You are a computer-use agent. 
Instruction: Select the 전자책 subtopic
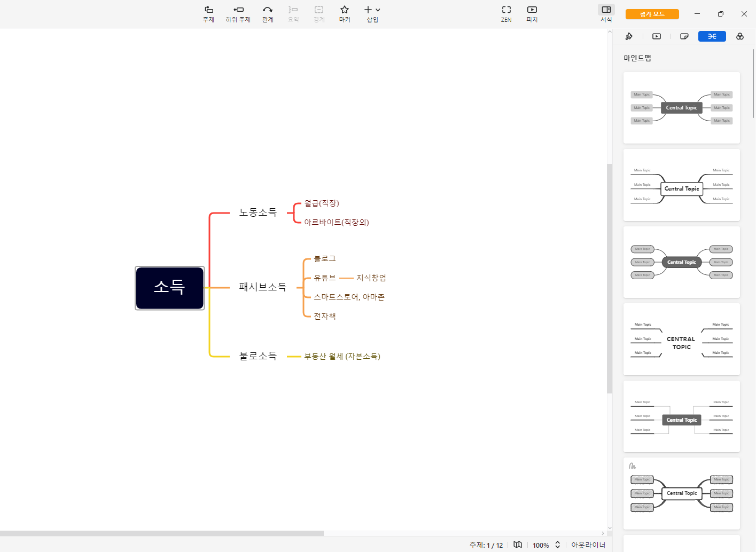[x=325, y=317]
